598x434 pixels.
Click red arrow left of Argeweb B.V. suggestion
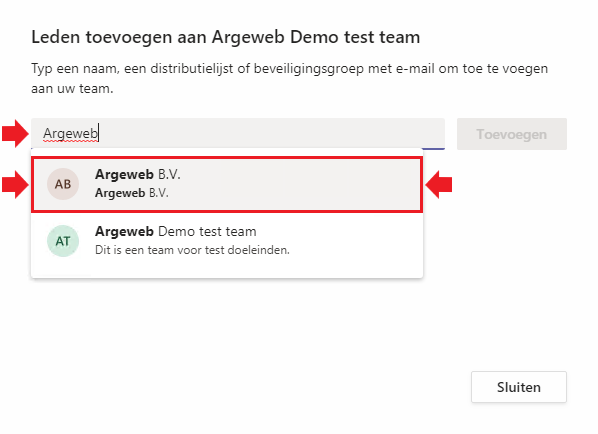(15, 185)
